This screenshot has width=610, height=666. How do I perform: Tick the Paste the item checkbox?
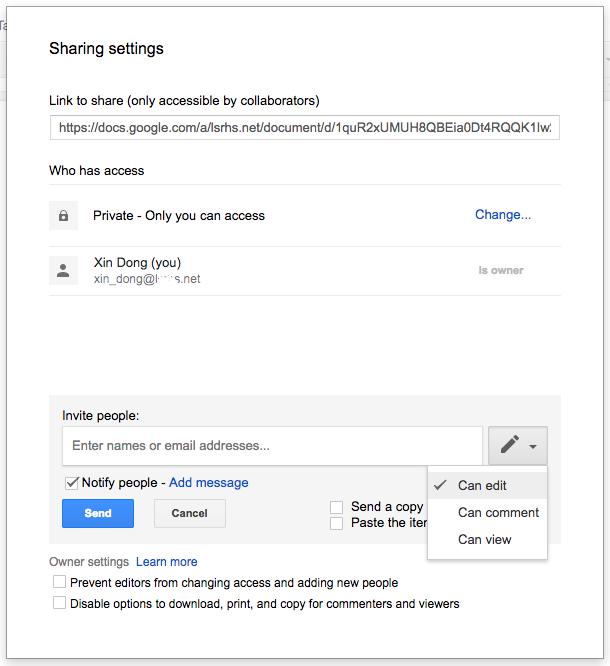[337, 523]
